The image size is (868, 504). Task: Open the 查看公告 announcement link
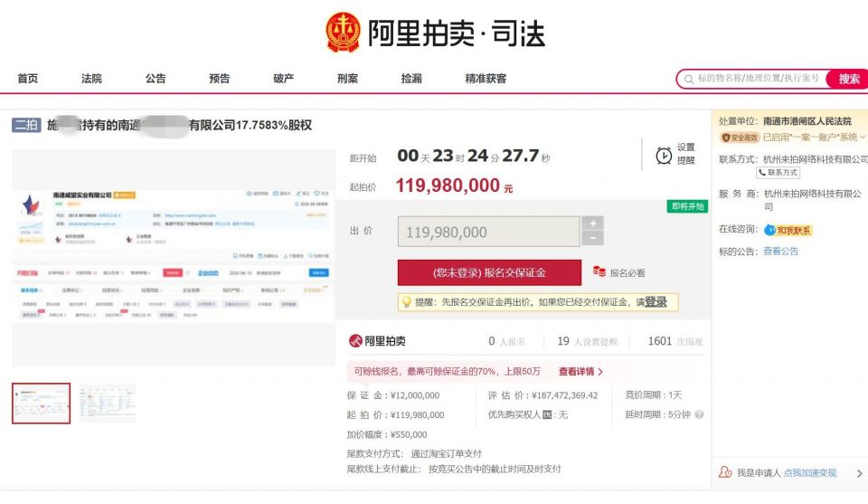[780, 252]
